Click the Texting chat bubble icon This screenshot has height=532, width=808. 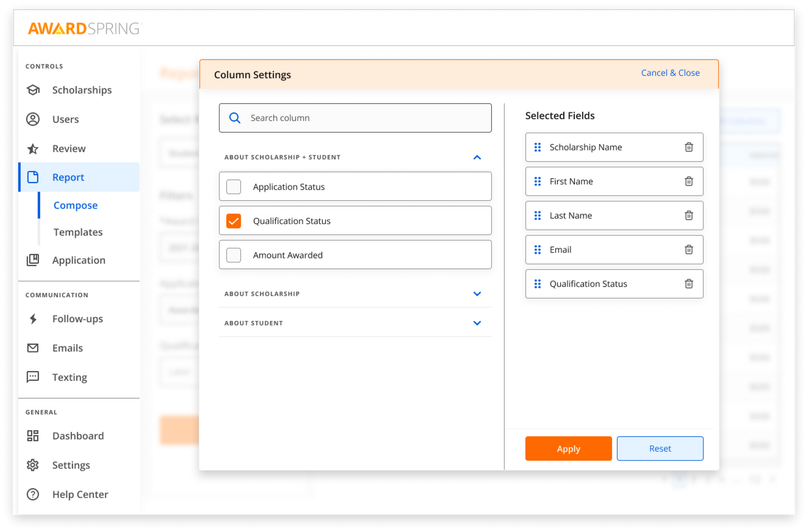(x=33, y=377)
